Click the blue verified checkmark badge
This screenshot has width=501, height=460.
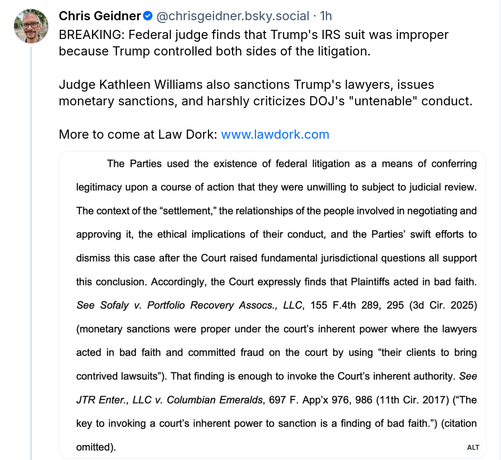click(x=148, y=16)
